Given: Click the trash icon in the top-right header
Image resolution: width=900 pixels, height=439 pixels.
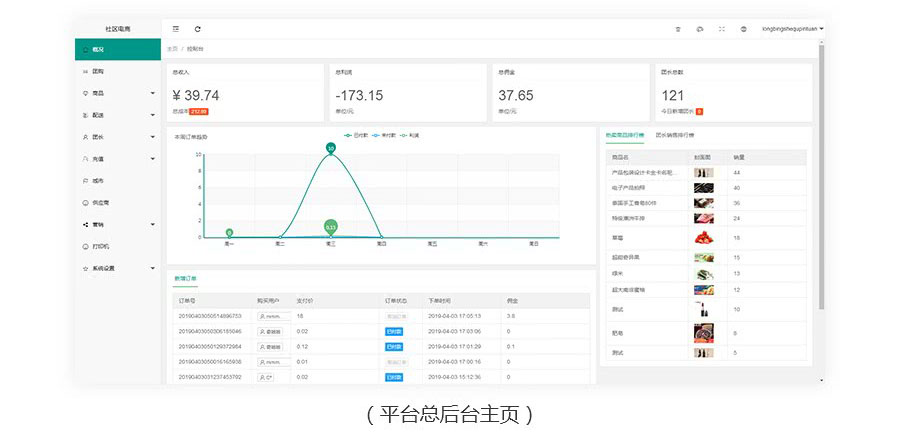Looking at the screenshot, I should [678, 29].
